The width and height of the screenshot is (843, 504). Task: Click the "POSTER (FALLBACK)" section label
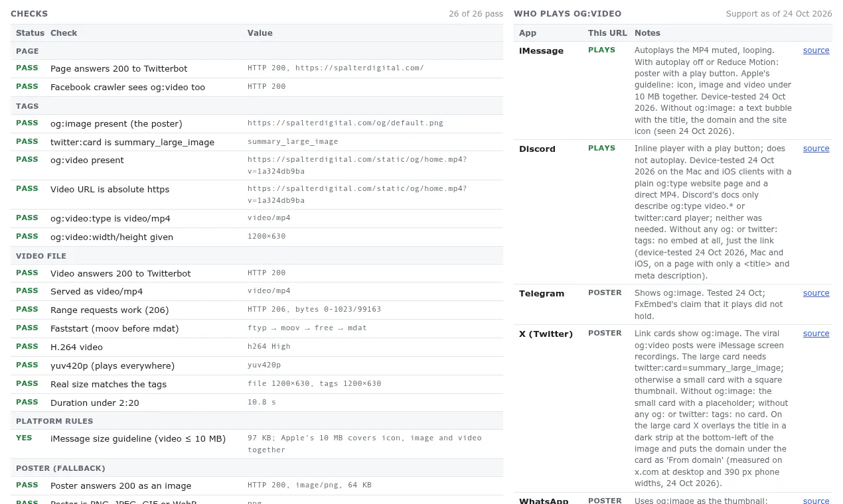pyautogui.click(x=60, y=468)
